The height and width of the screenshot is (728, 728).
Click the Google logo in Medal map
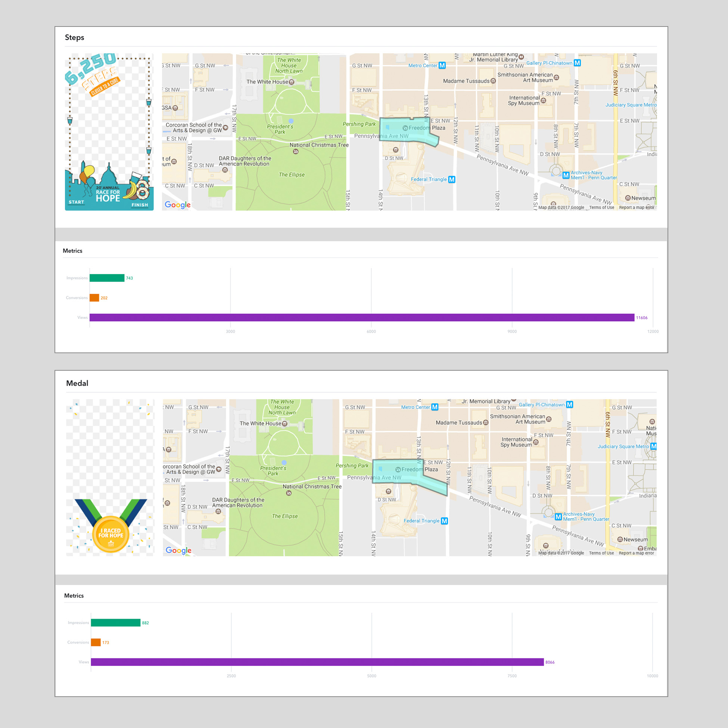[x=178, y=551]
